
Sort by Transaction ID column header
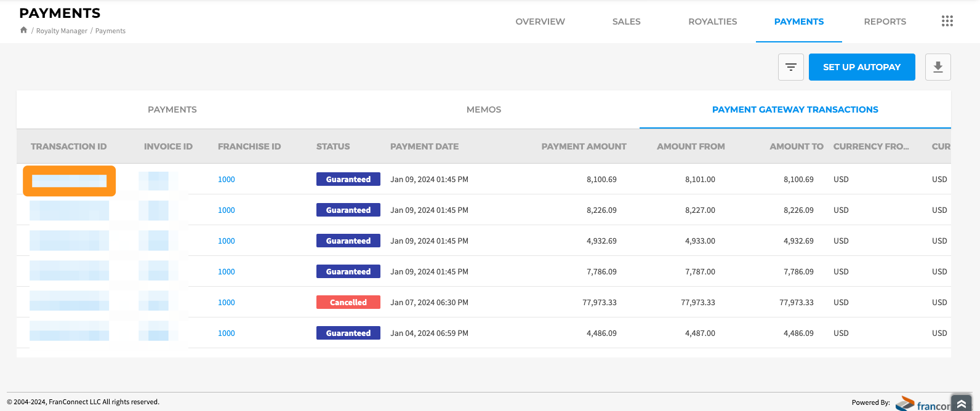[69, 146]
